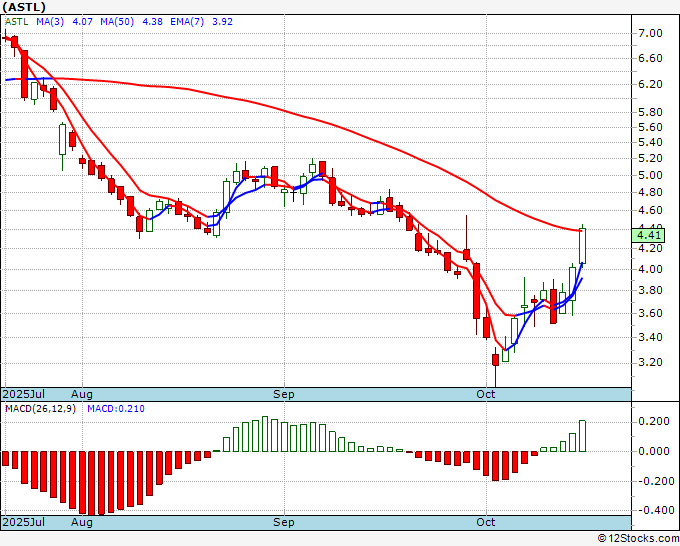This screenshot has width=680, height=546.
Task: Click the MA(3) value 4.07
Action: click(x=82, y=21)
